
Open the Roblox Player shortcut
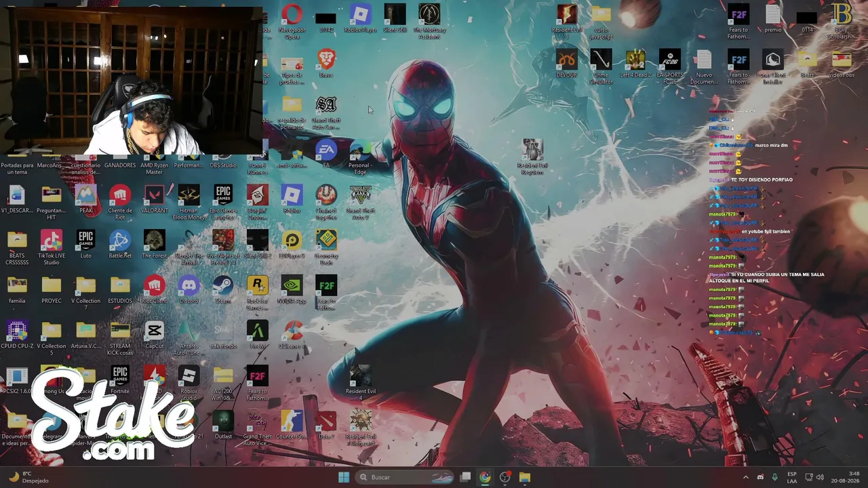click(x=360, y=19)
